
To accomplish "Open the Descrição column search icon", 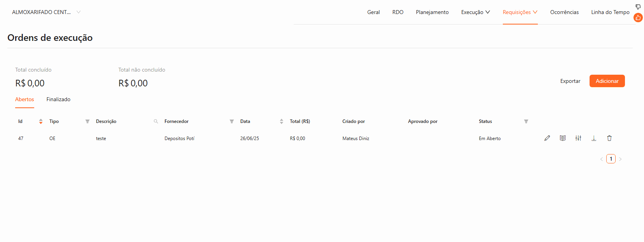I will (x=156, y=121).
